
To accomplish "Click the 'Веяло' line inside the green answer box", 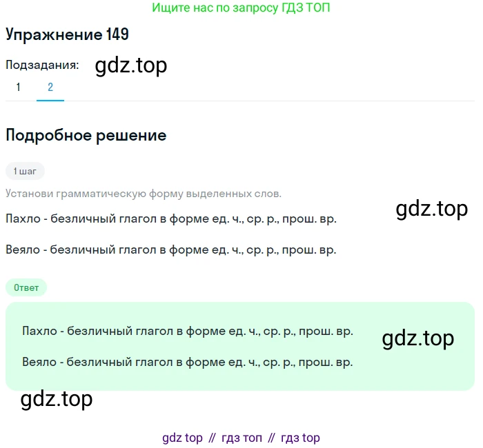I will click(x=187, y=362).
